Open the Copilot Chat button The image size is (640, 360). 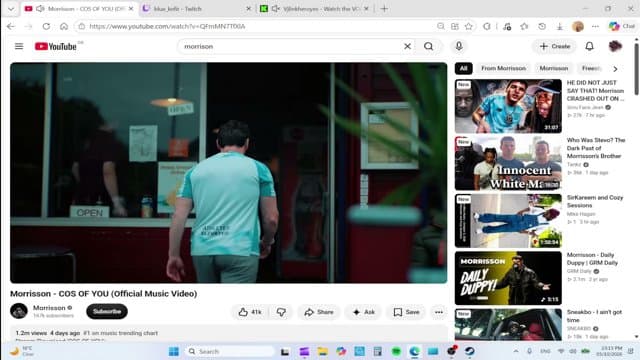coord(622,26)
